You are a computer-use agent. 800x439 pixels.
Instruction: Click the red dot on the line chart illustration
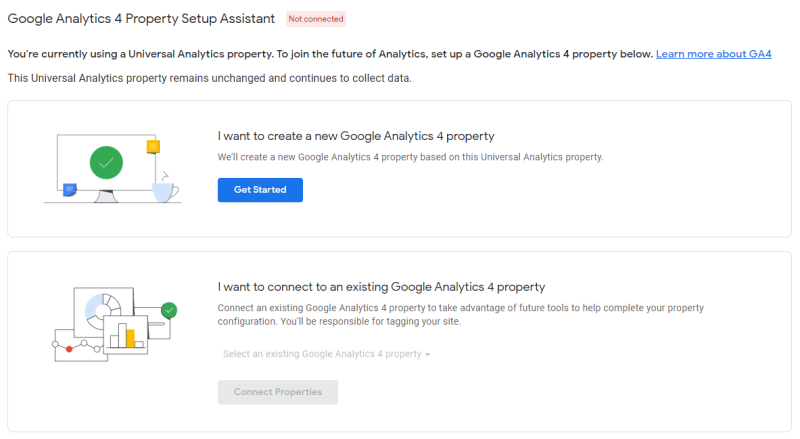point(69,349)
